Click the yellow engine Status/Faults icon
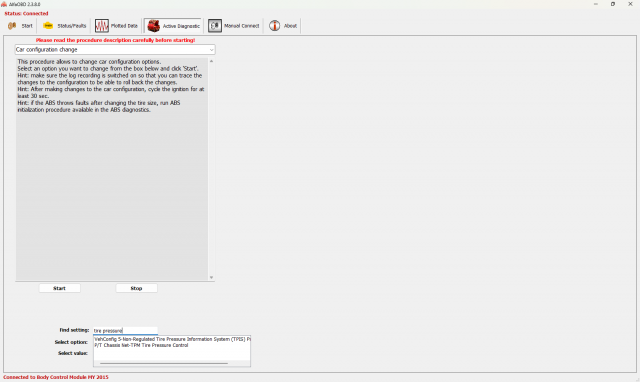This screenshot has height=382, width=640. [48, 26]
